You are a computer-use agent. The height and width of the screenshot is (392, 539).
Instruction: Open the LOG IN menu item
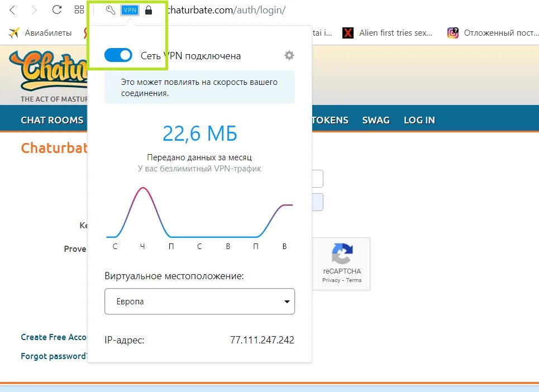point(419,120)
